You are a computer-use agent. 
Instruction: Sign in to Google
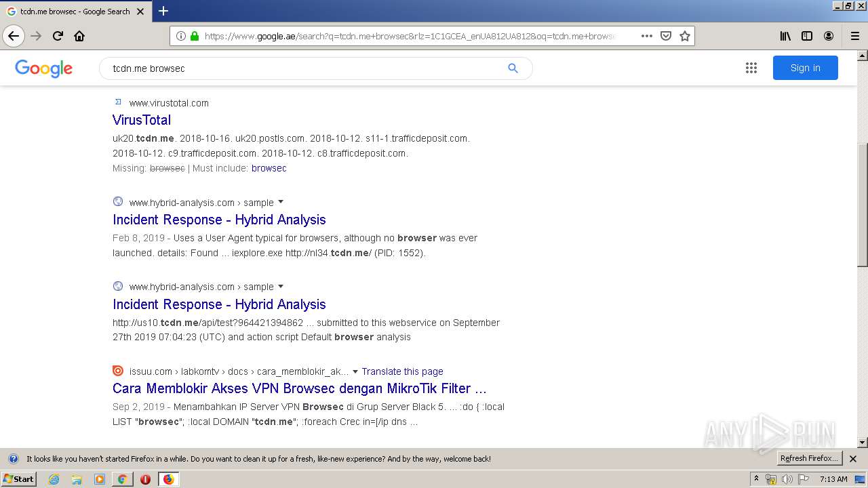click(805, 68)
